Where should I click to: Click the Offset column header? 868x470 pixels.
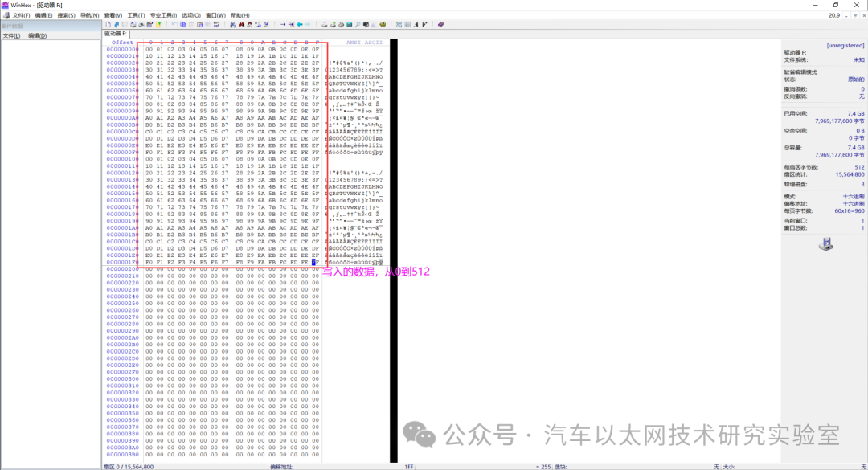(122, 43)
